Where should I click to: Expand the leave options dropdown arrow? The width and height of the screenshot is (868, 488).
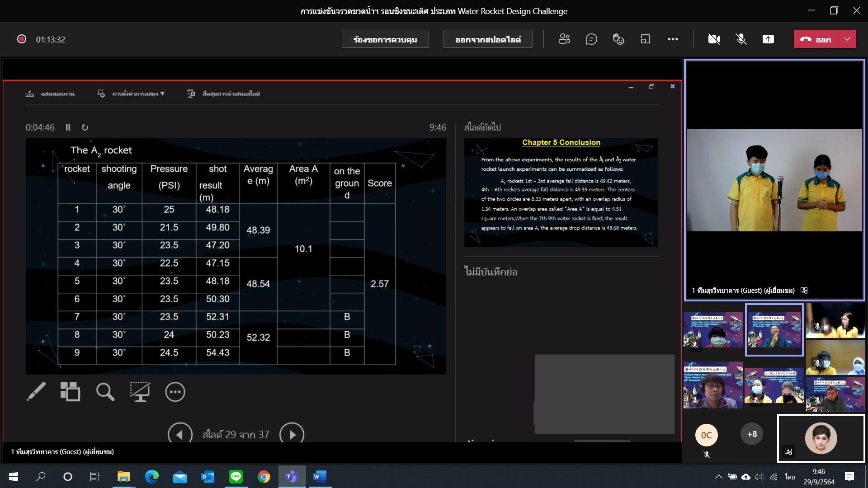[x=847, y=39]
